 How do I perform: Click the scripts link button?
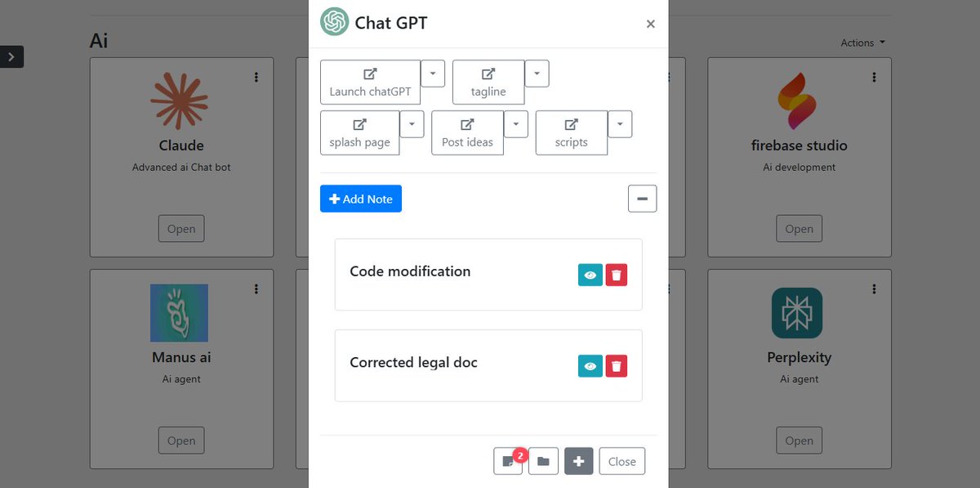572,132
